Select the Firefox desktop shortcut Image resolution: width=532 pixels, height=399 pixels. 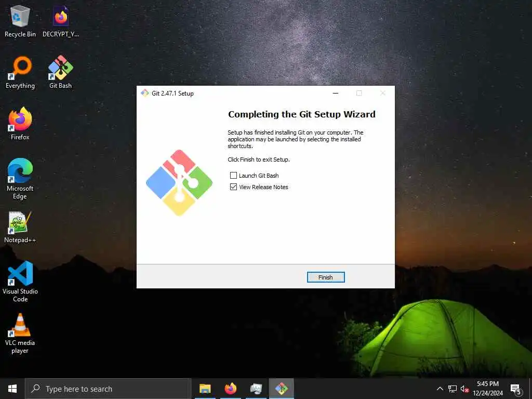click(x=20, y=124)
